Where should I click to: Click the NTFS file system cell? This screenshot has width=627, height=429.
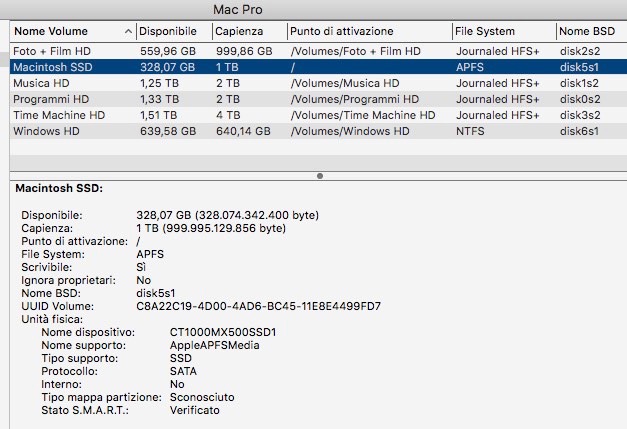pos(472,130)
